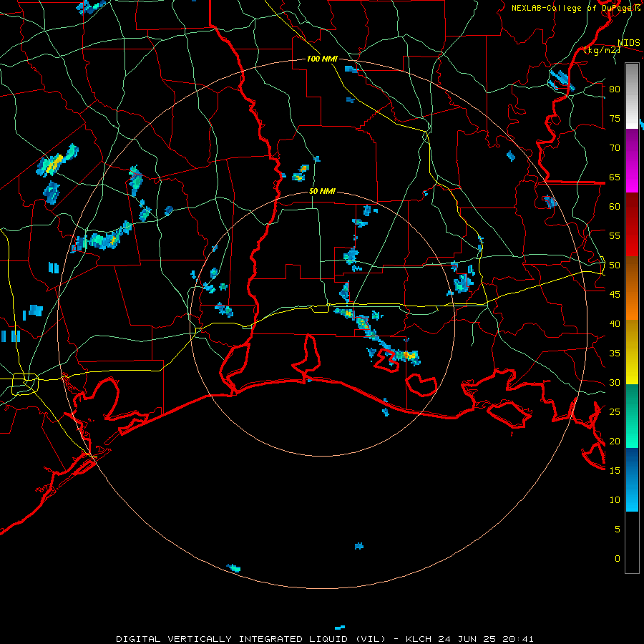Click the green segment of the color bar
Viewport: 644px width, 644px height.
click(x=632, y=416)
